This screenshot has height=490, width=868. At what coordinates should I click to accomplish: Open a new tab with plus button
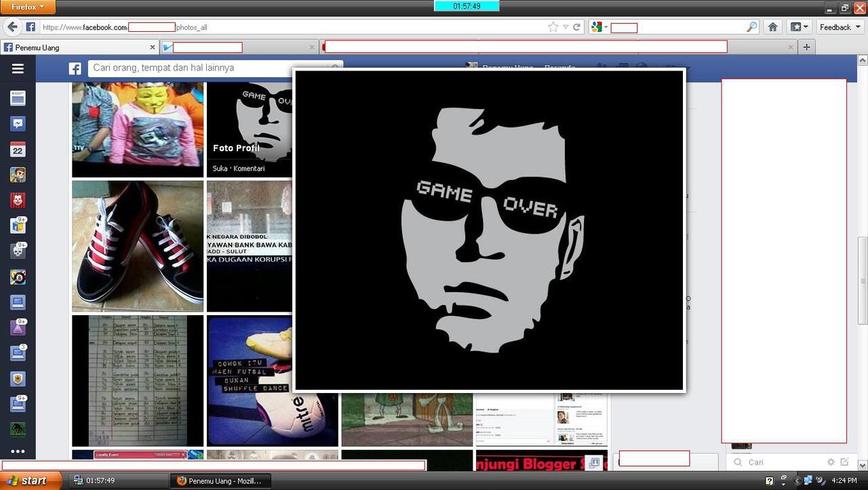(806, 47)
